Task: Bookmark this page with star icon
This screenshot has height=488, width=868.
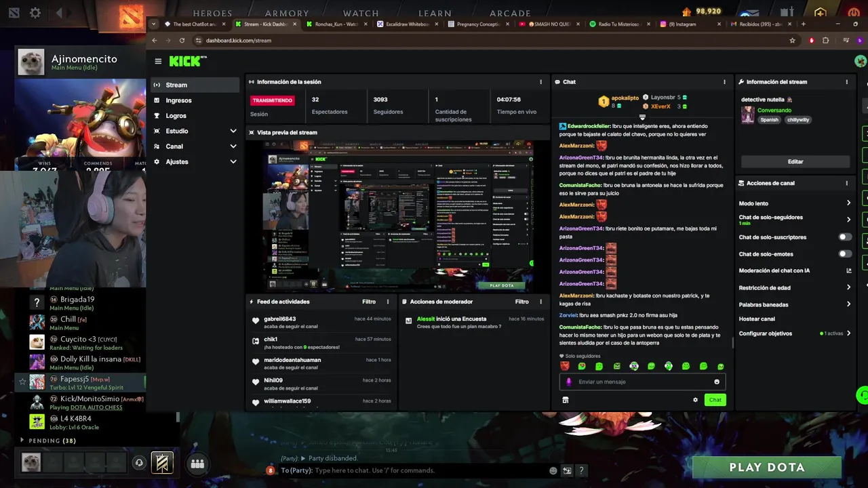Action: pyautogui.click(x=792, y=40)
